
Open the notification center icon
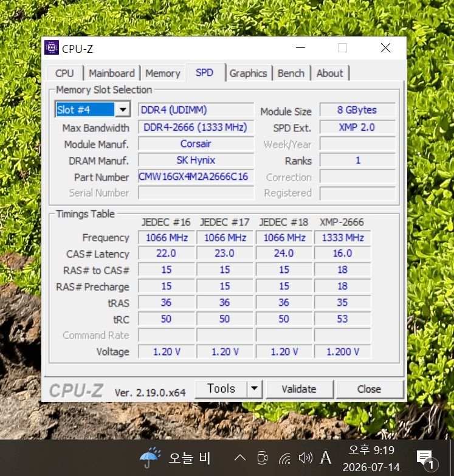pyautogui.click(x=427, y=459)
